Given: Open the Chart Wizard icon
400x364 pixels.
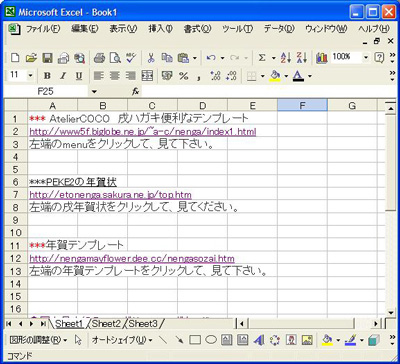Looking at the screenshot, I should pyautogui.click(x=322, y=58).
